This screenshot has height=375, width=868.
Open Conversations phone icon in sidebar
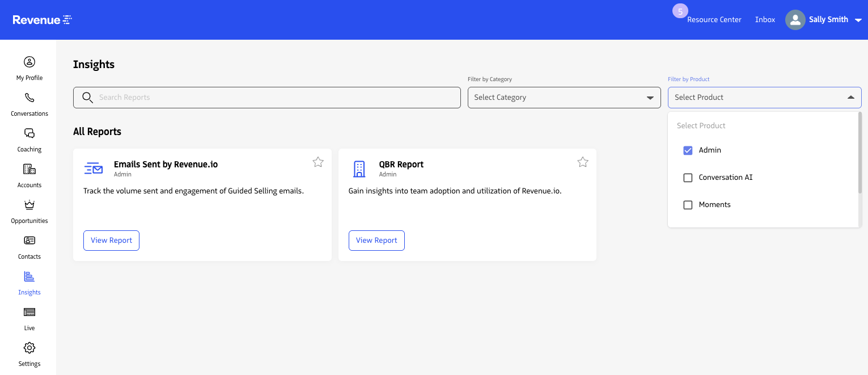pyautogui.click(x=29, y=98)
